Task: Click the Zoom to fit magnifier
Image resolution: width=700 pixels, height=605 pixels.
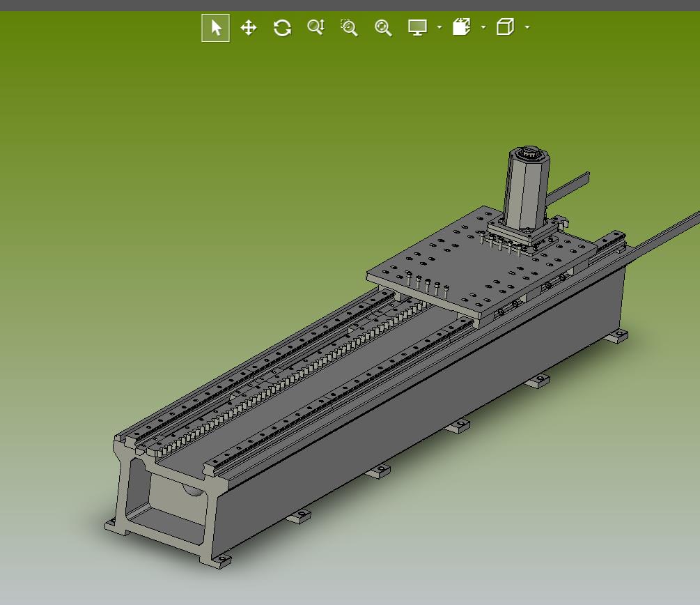Action: coord(383,28)
